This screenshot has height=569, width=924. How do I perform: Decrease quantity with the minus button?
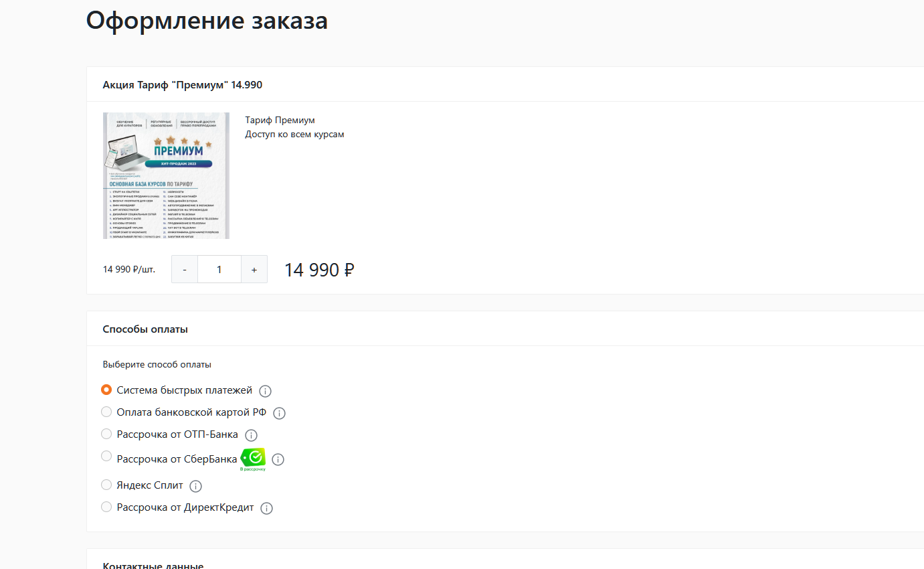[x=185, y=269]
